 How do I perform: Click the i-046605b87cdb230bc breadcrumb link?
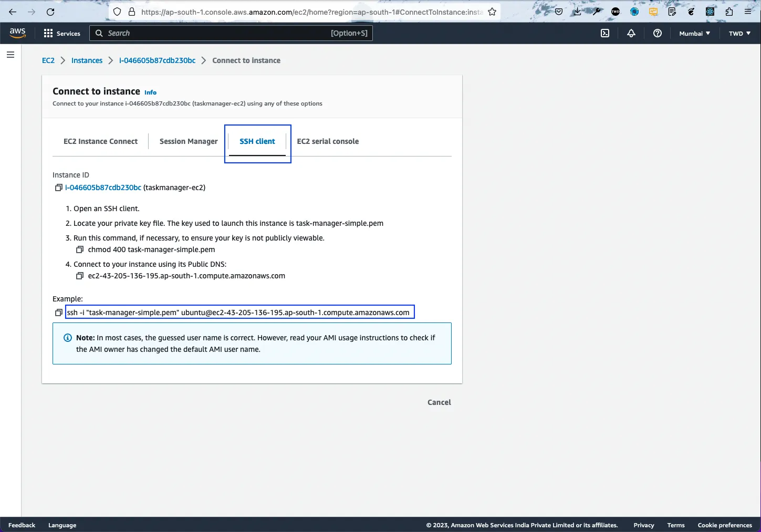click(157, 60)
